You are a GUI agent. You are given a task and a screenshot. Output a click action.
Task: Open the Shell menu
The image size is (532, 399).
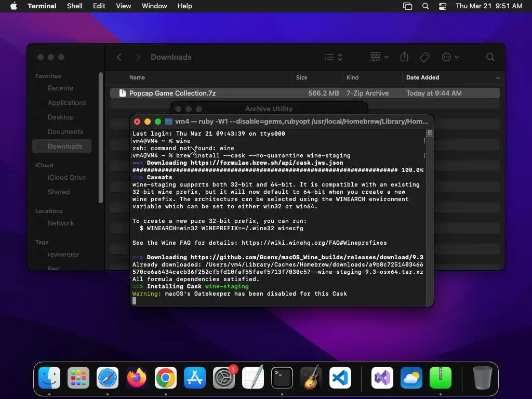click(x=75, y=6)
